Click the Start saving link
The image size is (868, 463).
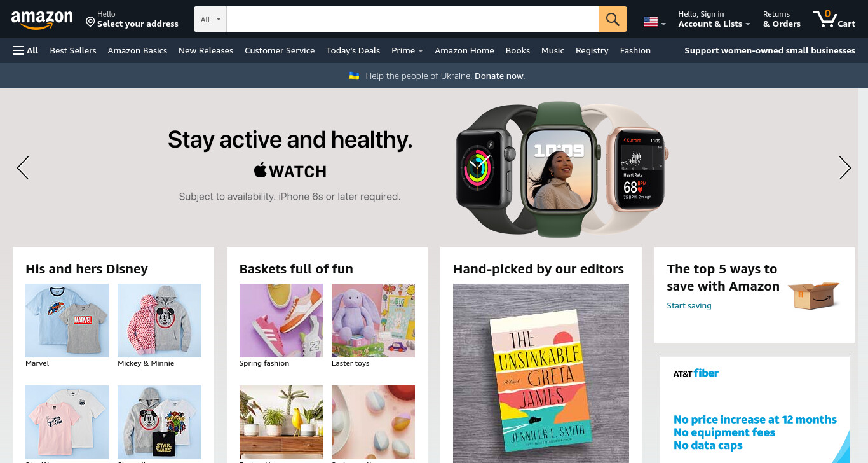point(689,306)
